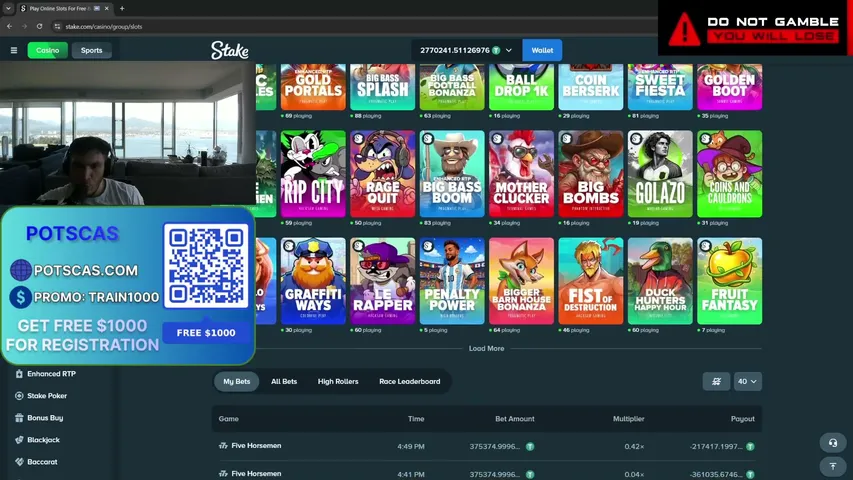Image resolution: width=853 pixels, height=480 pixels.
Task: Jump to top with arrow icon
Action: 833,466
